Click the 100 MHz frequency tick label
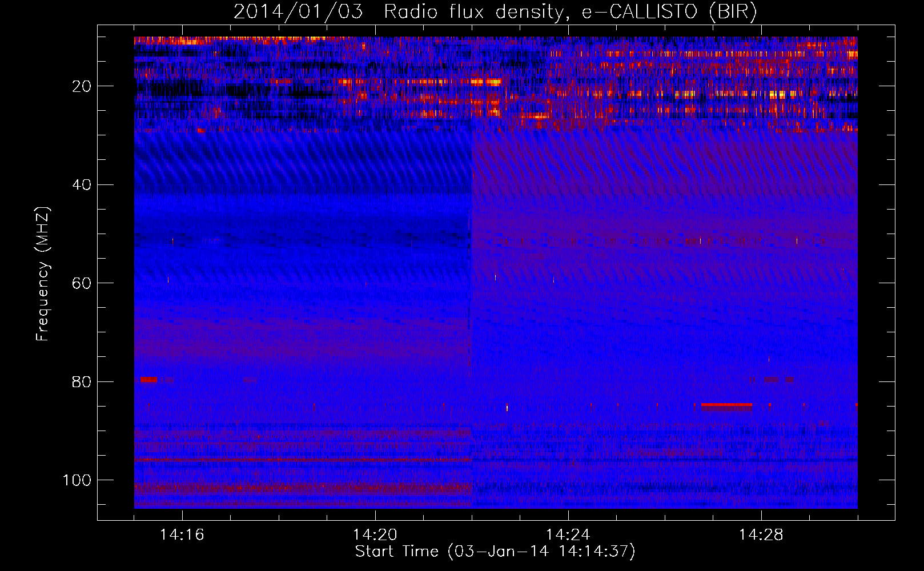The width and height of the screenshot is (924, 571). tap(77, 480)
